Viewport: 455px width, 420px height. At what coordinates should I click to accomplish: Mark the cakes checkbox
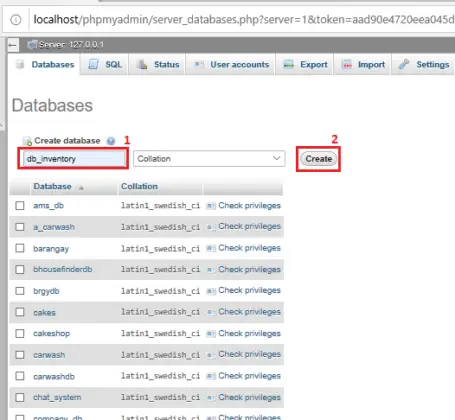(x=20, y=312)
